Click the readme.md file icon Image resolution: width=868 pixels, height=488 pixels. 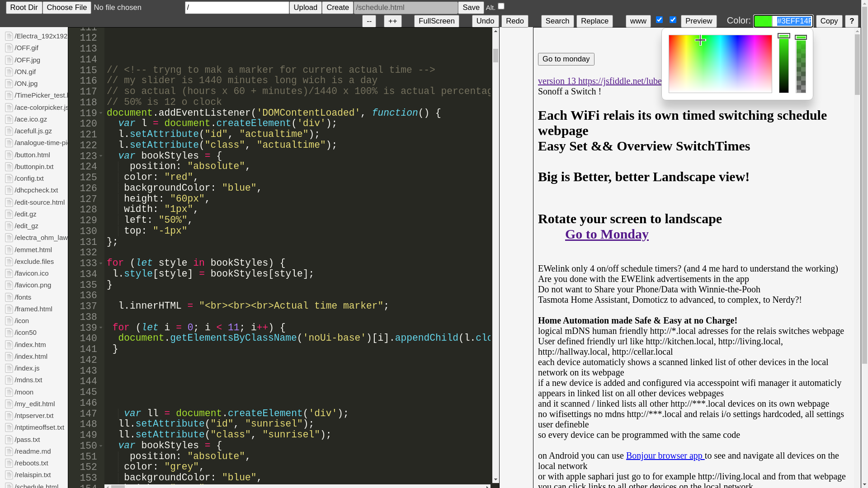pyautogui.click(x=9, y=451)
